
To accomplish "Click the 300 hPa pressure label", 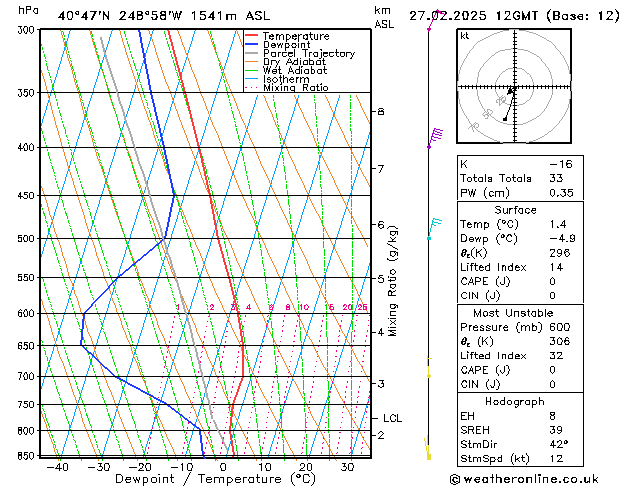I will [x=28, y=30].
